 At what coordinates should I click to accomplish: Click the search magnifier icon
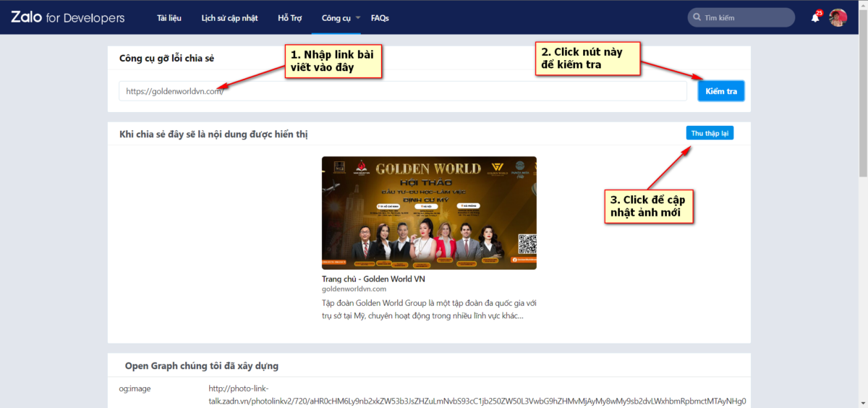click(x=697, y=18)
